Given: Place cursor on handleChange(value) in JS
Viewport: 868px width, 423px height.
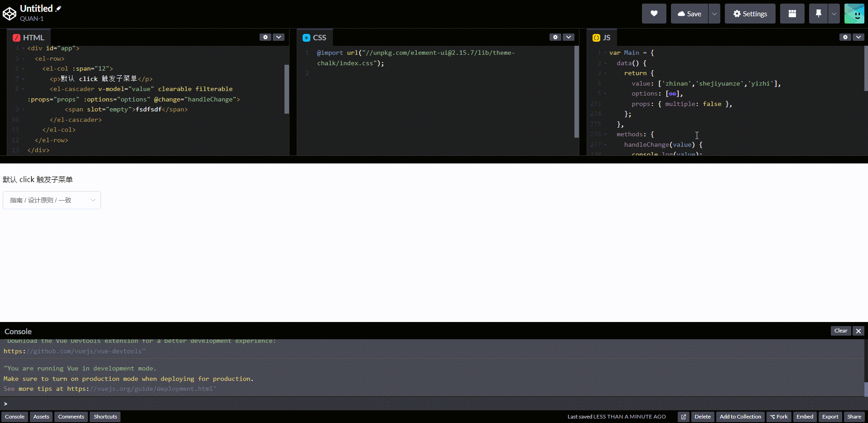Looking at the screenshot, I should [663, 145].
